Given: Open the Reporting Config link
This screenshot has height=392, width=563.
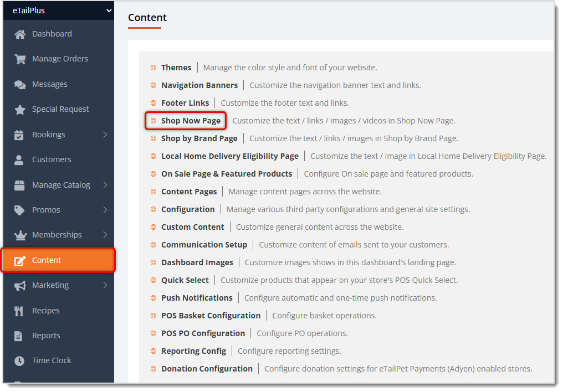Looking at the screenshot, I should (x=194, y=351).
